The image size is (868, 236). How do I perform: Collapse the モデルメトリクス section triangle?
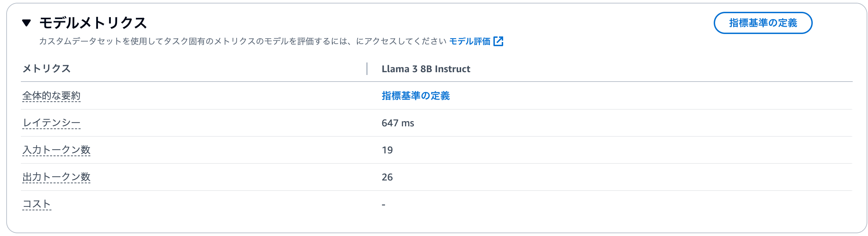(x=26, y=23)
